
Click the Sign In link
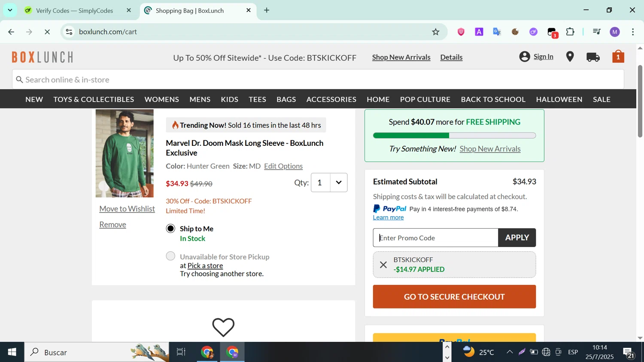point(543,57)
